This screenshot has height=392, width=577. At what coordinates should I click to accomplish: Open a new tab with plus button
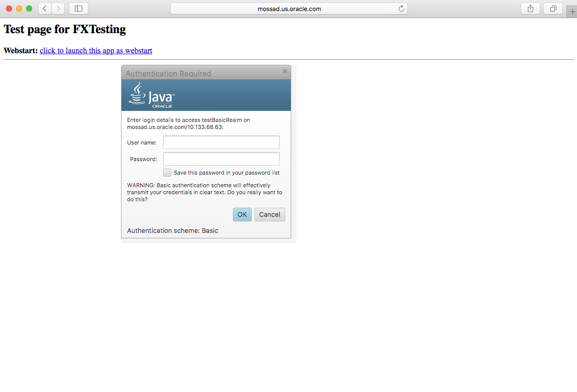click(x=572, y=12)
